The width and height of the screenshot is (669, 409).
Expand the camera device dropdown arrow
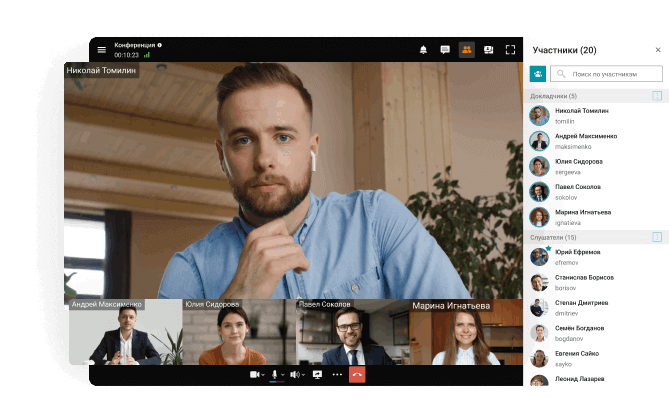click(263, 375)
